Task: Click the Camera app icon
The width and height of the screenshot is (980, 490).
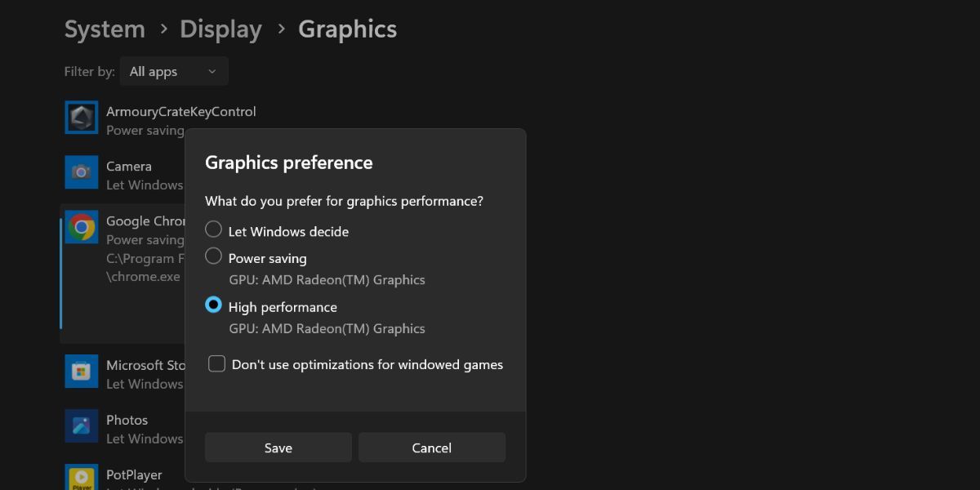Action: [x=81, y=172]
